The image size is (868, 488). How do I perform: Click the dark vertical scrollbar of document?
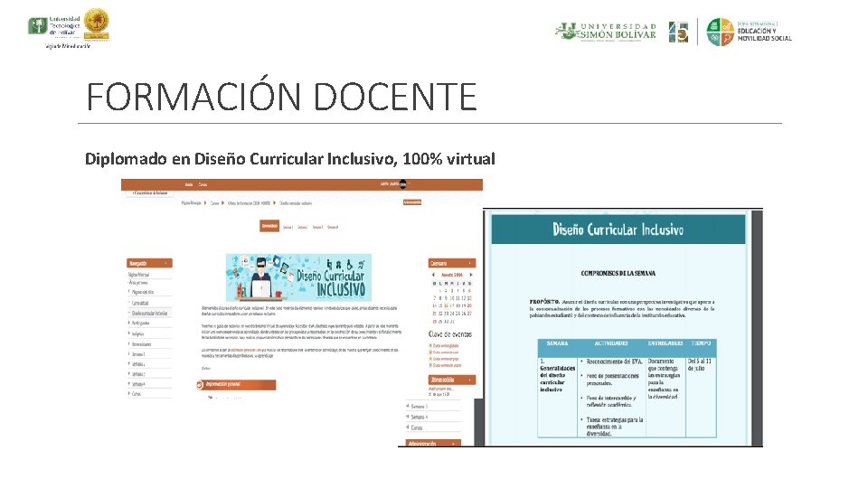(x=756, y=328)
